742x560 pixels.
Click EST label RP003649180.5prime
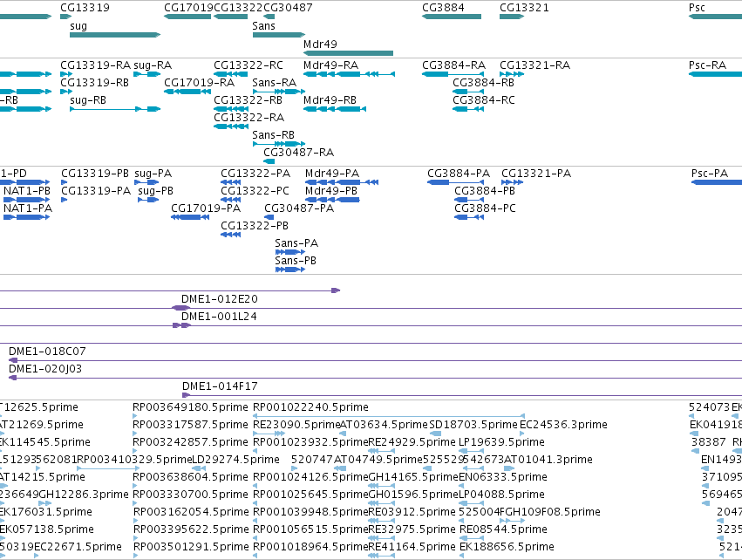pyautogui.click(x=190, y=407)
